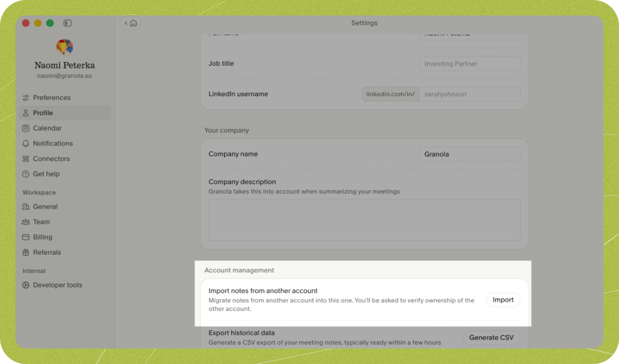This screenshot has width=619, height=364.
Task: Open Preferences settings
Action: point(64,97)
